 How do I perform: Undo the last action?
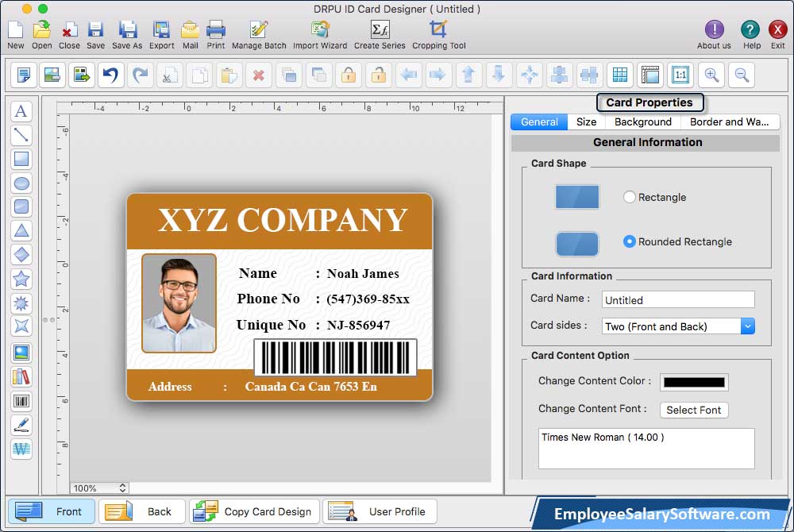pyautogui.click(x=111, y=75)
